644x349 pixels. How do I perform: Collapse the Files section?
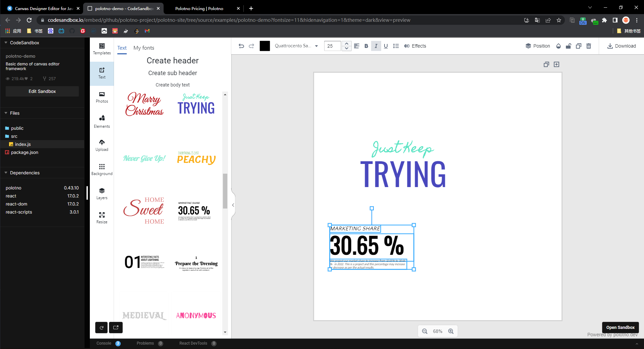6,113
